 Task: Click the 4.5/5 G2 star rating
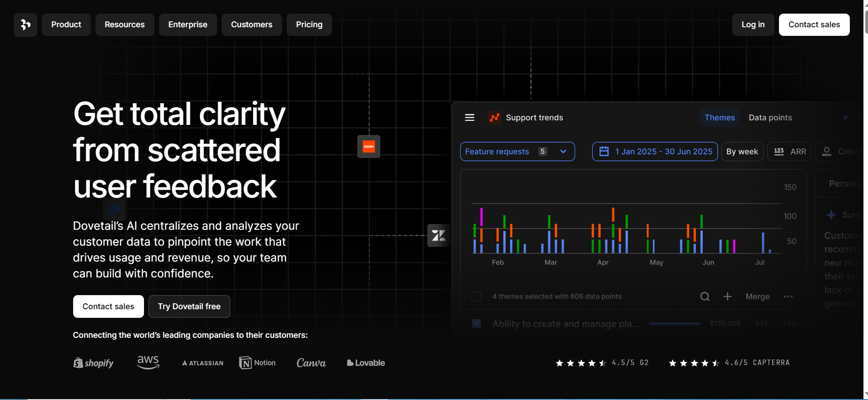coord(602,363)
